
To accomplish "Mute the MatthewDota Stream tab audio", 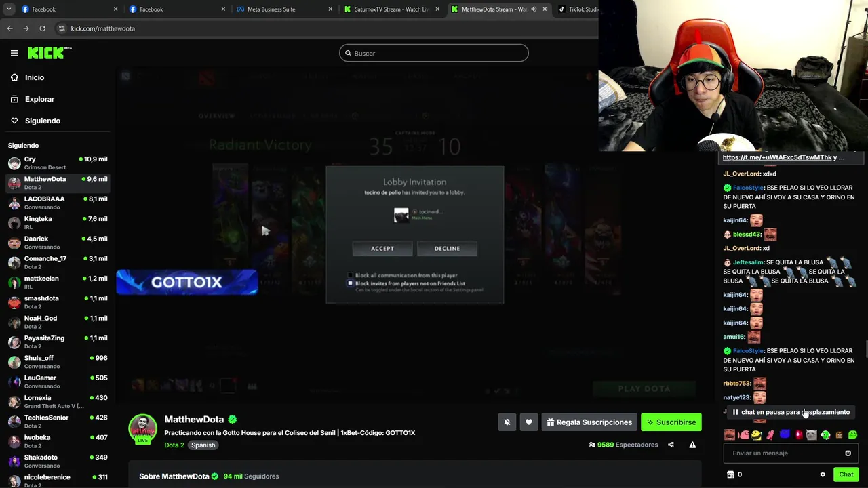I will click(534, 9).
